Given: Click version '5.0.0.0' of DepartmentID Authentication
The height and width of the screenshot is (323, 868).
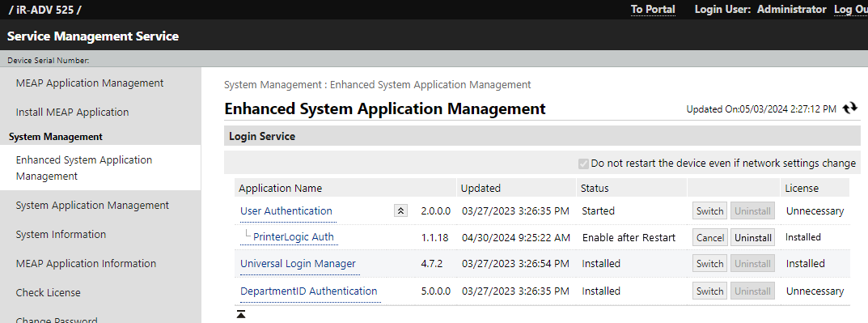Looking at the screenshot, I should (436, 291).
